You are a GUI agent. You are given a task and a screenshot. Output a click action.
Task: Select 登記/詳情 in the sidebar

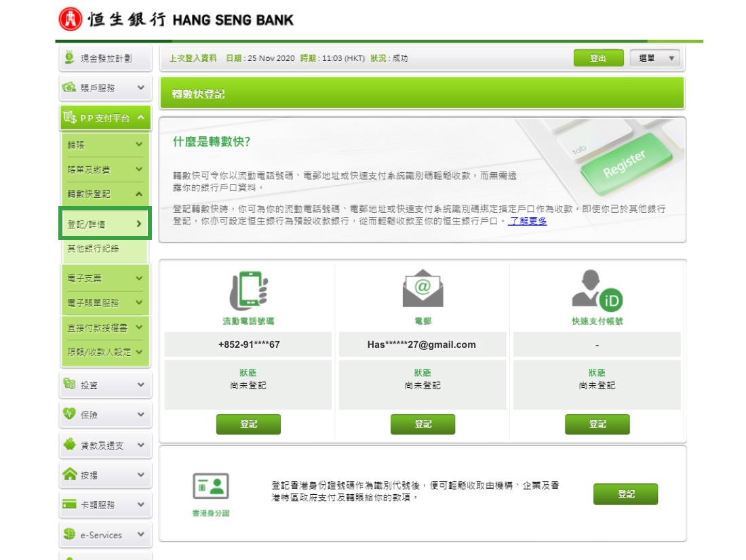pyautogui.click(x=104, y=224)
